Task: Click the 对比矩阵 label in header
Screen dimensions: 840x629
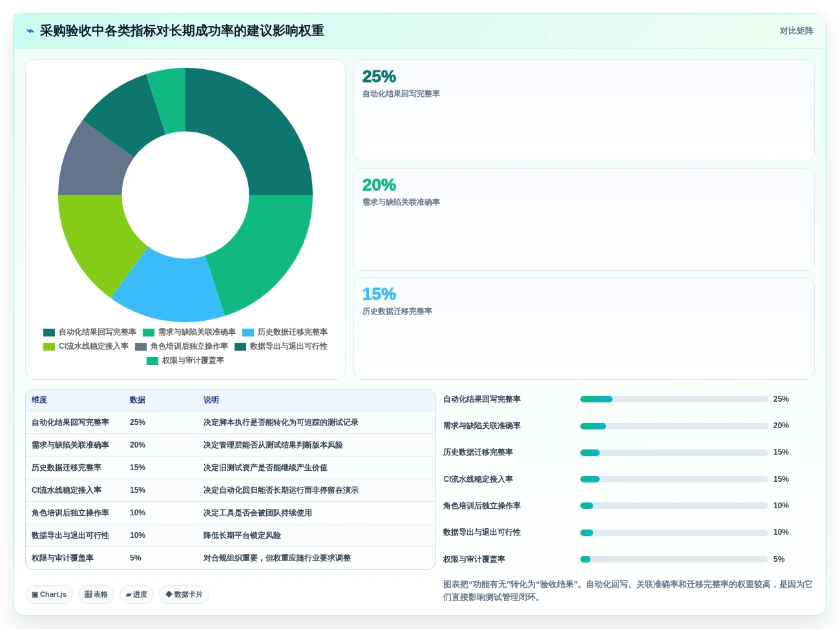Action: tap(796, 31)
